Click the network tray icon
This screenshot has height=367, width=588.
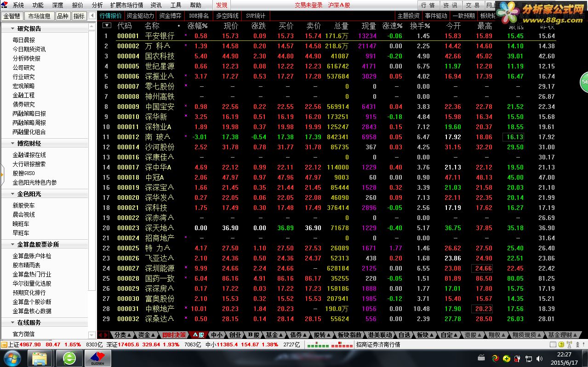528,358
